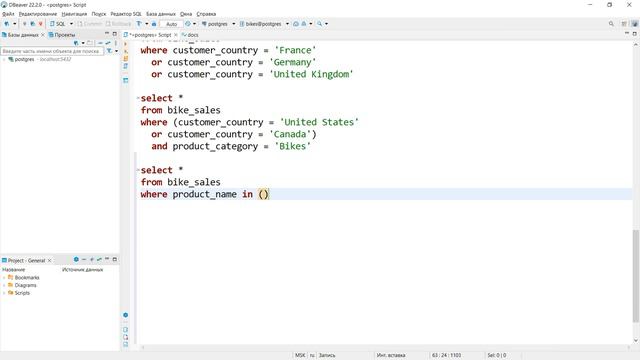Open the База данных menu

(161, 14)
